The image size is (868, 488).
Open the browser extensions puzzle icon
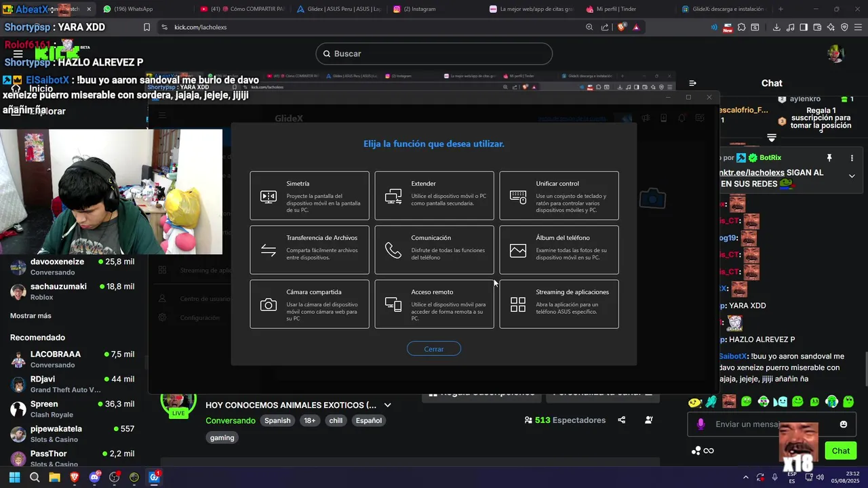click(742, 27)
